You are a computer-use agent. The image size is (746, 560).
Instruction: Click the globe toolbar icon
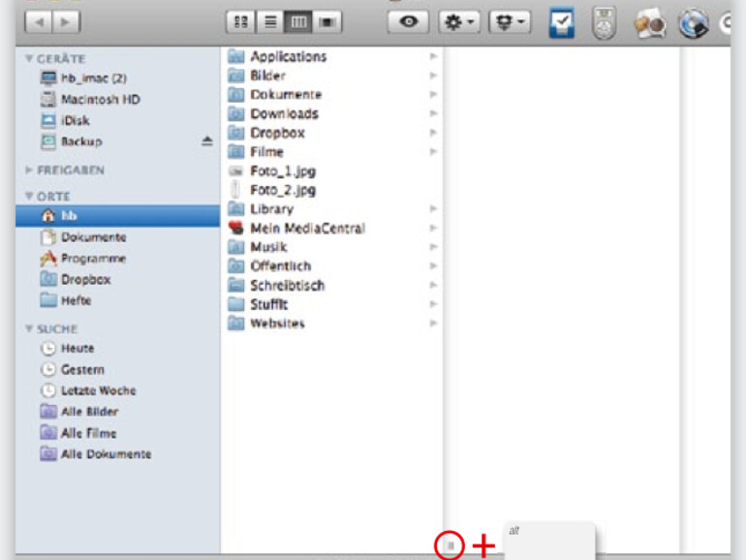(693, 23)
